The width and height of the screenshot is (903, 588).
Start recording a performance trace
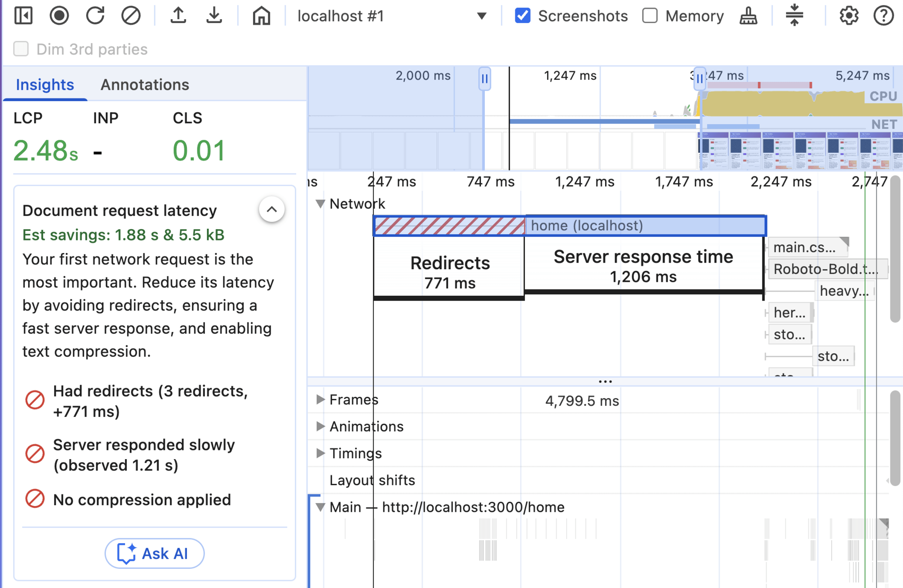59,16
